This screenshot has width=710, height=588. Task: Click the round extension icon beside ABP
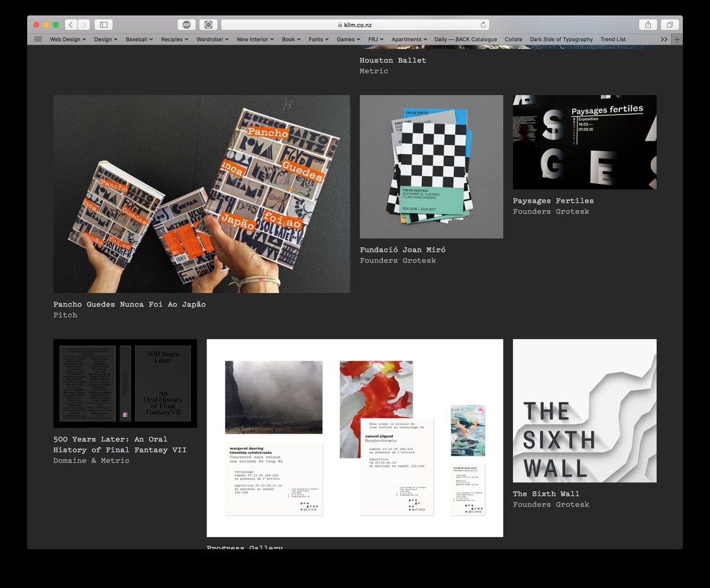[x=208, y=25]
